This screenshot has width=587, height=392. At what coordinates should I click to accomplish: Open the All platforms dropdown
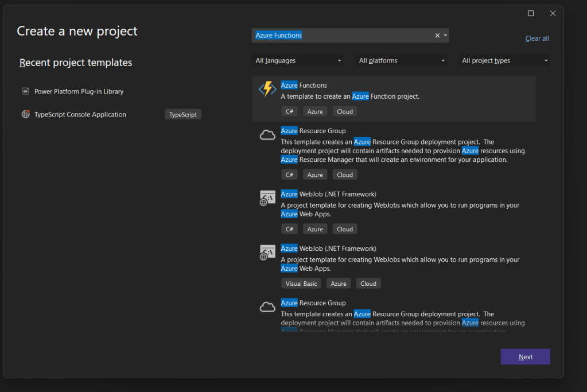401,60
